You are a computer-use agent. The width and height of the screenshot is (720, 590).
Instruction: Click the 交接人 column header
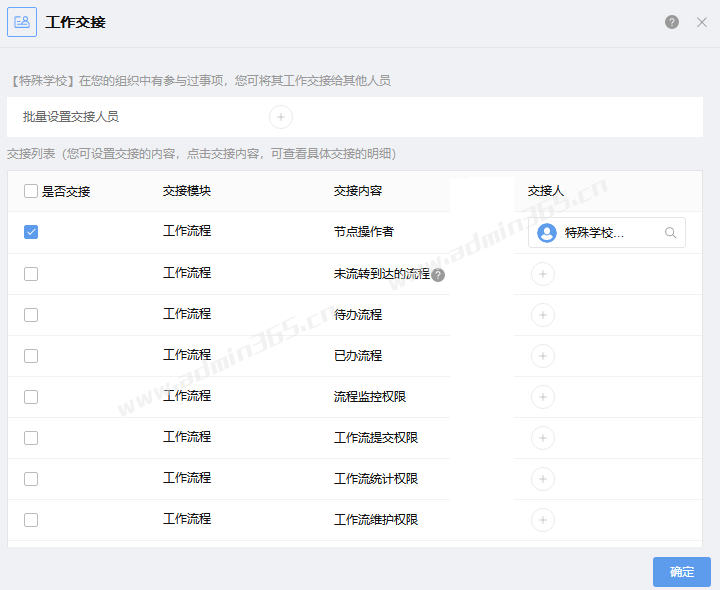click(546, 191)
